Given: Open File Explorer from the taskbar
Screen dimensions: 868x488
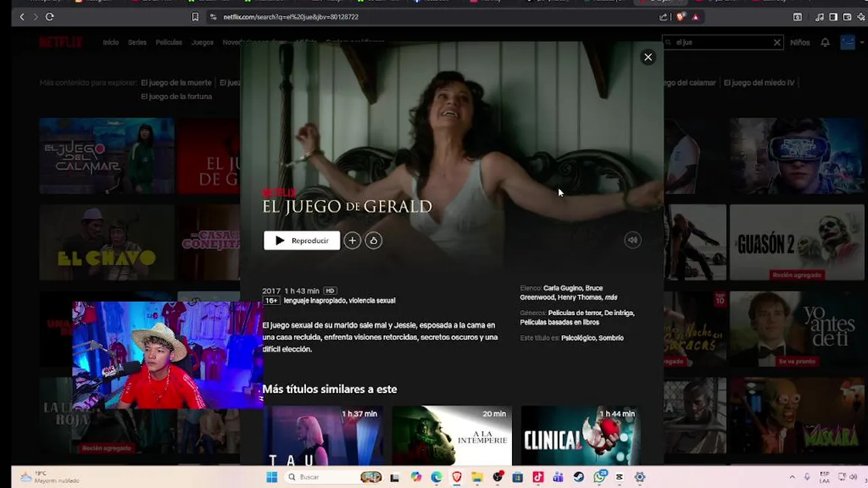Looking at the screenshot, I should point(477,477).
